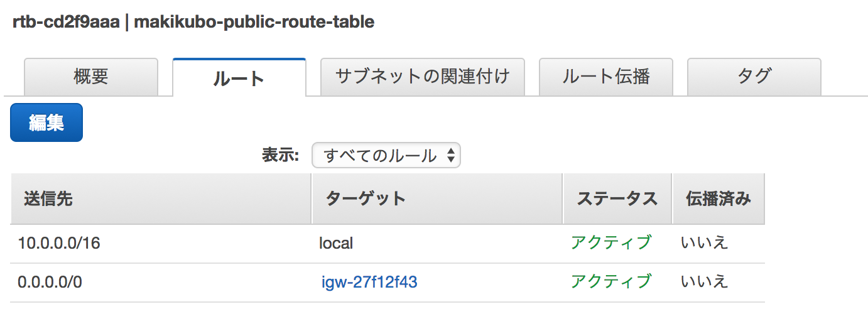
Task: Open the igw-27f12f43 target link
Action: coord(369,283)
